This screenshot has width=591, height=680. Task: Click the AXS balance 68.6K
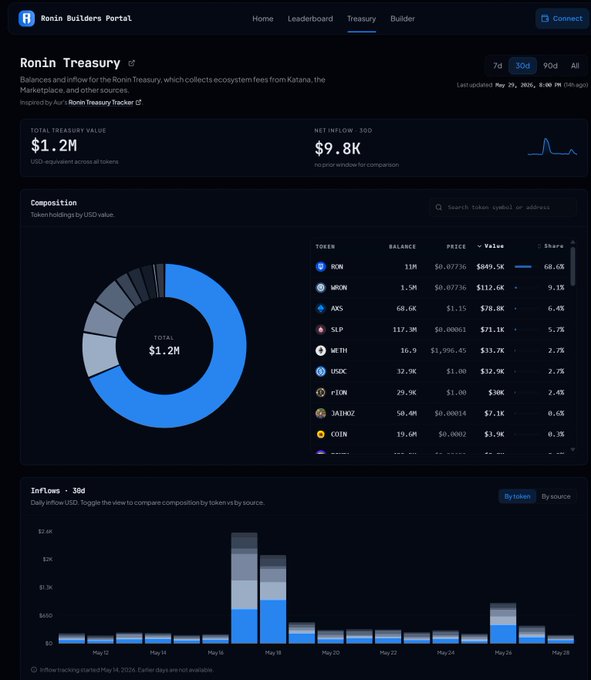point(406,308)
